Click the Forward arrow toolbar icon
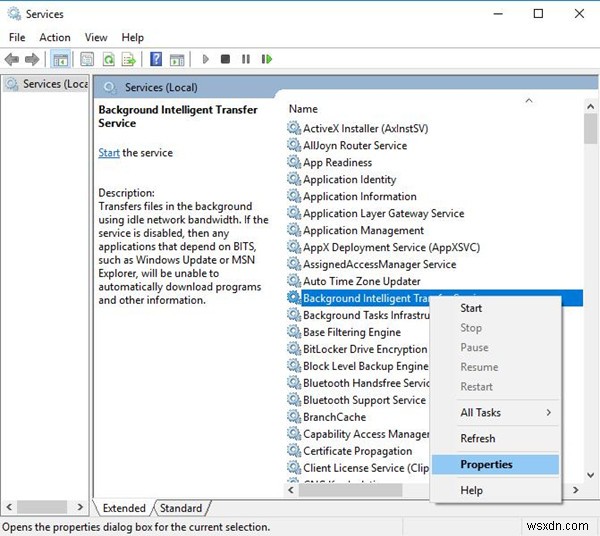600x536 pixels. pyautogui.click(x=32, y=59)
